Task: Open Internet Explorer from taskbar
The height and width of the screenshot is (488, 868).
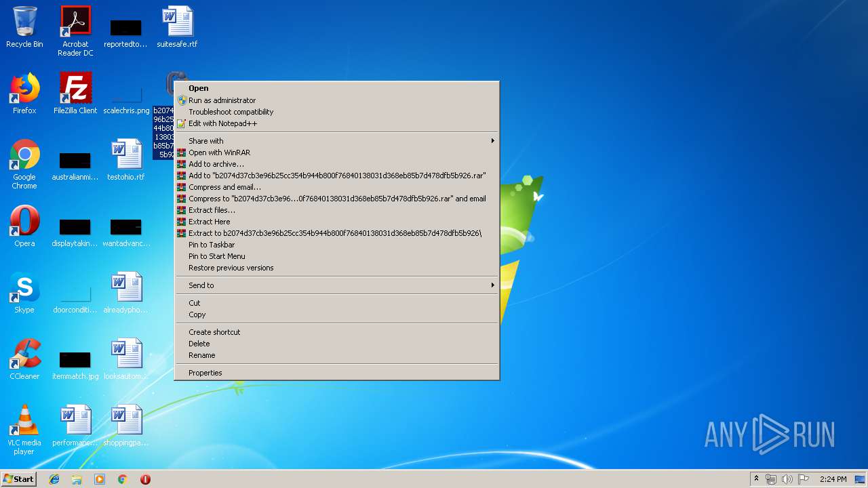Action: [x=54, y=479]
